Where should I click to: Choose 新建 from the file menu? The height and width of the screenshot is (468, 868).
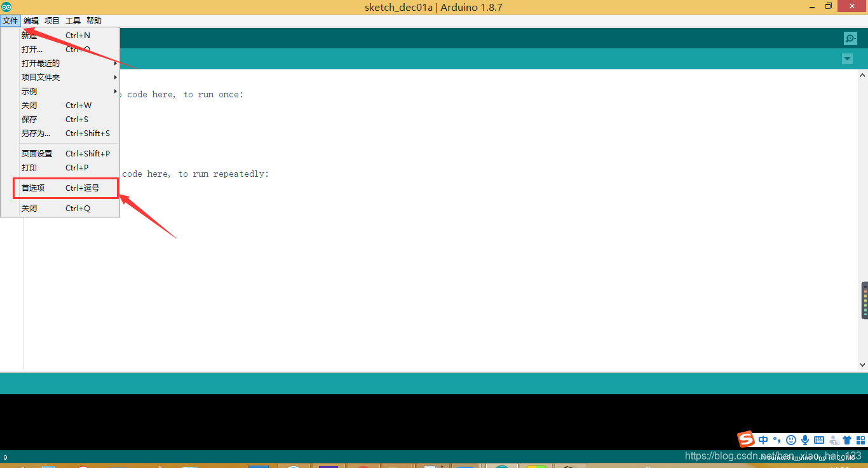pos(60,36)
